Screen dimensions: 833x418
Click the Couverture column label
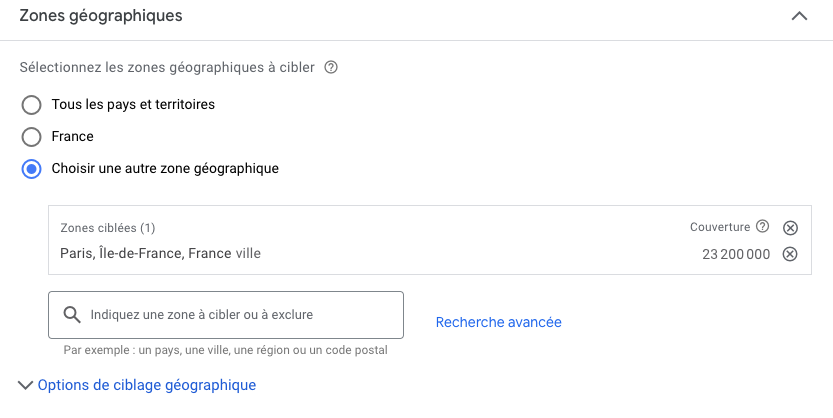click(x=720, y=227)
